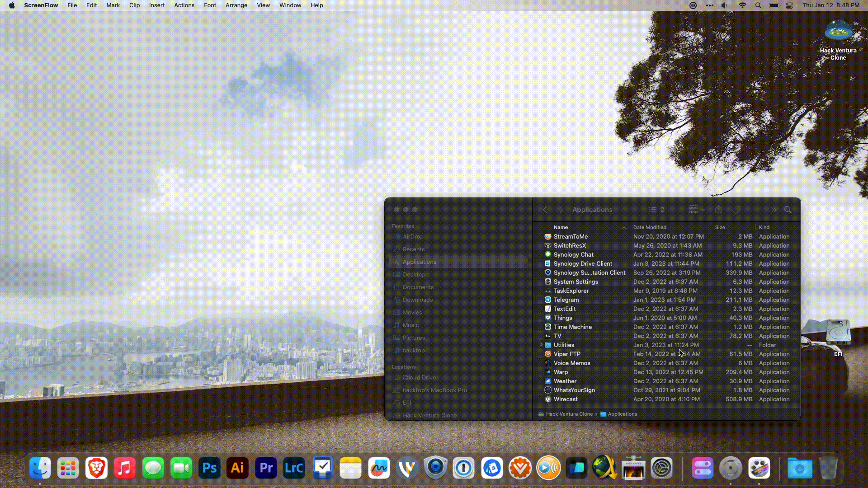Open the Apple menu
This screenshot has width=868, height=488.
[x=12, y=5]
